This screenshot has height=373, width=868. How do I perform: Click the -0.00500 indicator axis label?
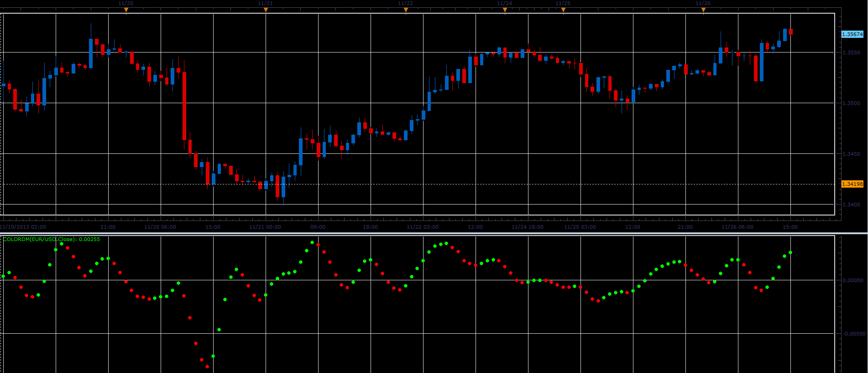[853, 334]
